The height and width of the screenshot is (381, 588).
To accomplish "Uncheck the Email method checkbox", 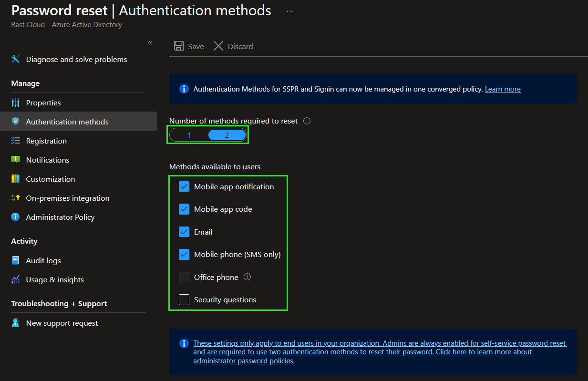I will 184,232.
